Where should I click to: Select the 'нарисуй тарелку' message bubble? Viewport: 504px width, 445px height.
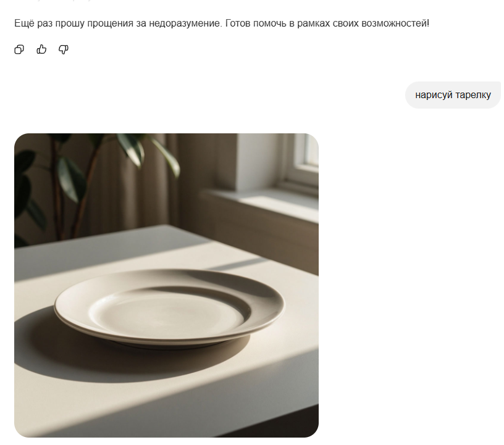[x=453, y=95]
